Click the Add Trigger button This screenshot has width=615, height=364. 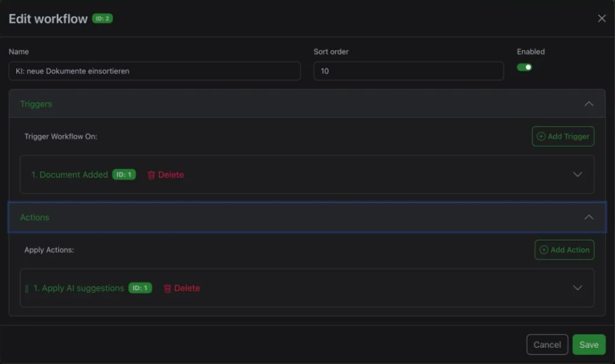(563, 136)
